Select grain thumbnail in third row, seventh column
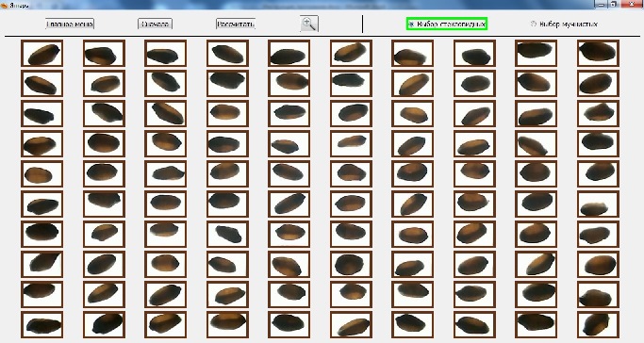The height and width of the screenshot is (343, 644). [412, 114]
